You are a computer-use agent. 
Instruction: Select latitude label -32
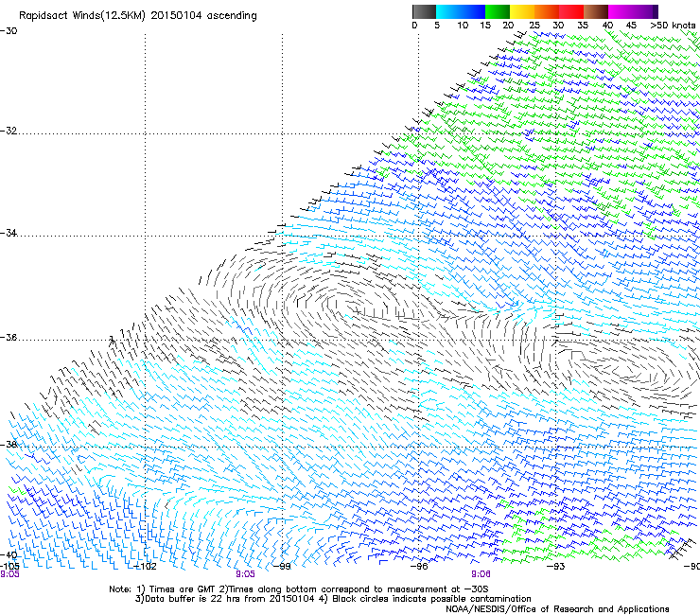[x=9, y=131]
